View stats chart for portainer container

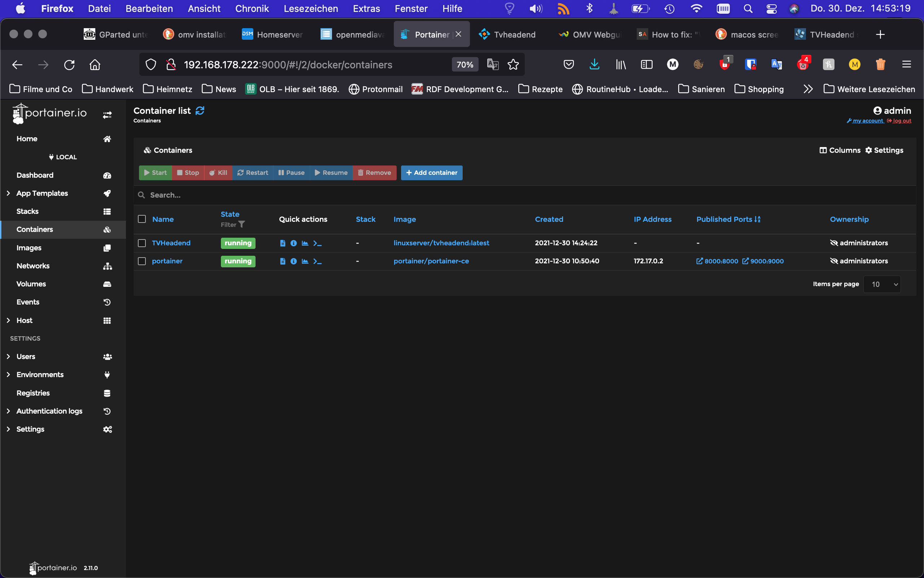[305, 261]
